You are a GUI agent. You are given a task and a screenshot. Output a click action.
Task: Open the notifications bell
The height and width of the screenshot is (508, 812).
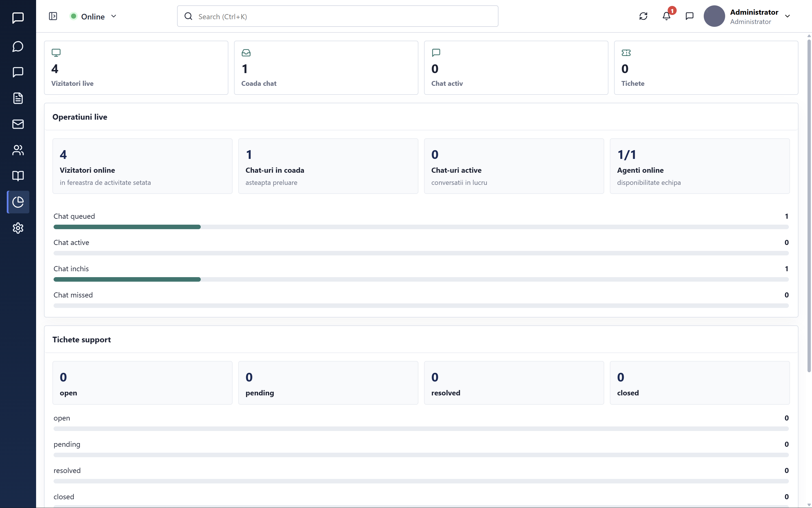tap(667, 16)
